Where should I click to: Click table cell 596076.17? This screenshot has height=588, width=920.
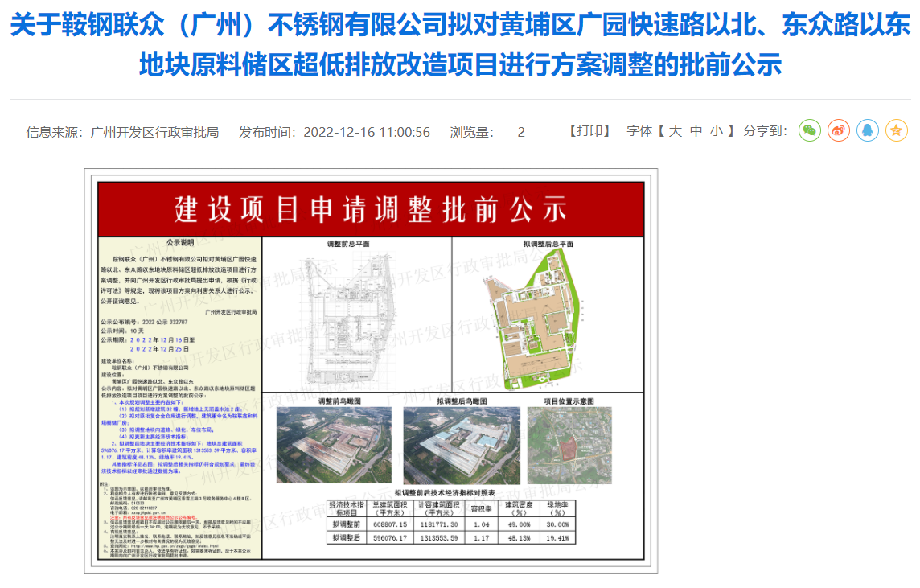[390, 538]
